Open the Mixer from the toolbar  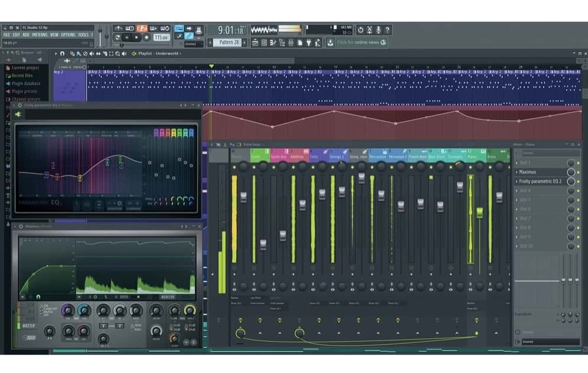pyautogui.click(x=290, y=43)
